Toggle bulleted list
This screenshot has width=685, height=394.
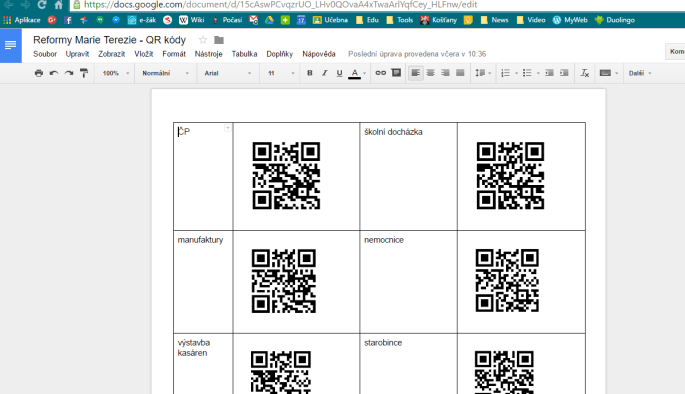click(527, 73)
